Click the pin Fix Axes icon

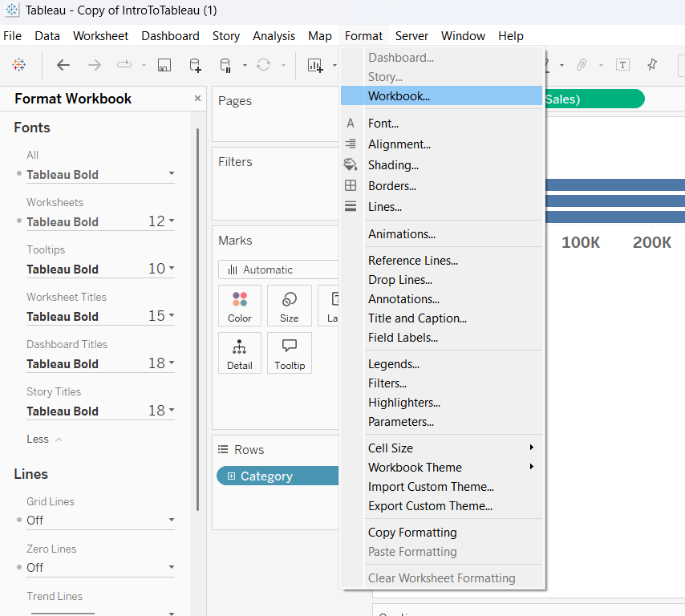pyautogui.click(x=652, y=65)
